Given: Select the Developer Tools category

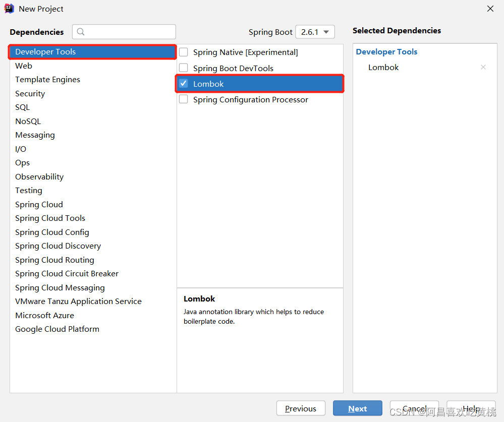Looking at the screenshot, I should 92,52.
